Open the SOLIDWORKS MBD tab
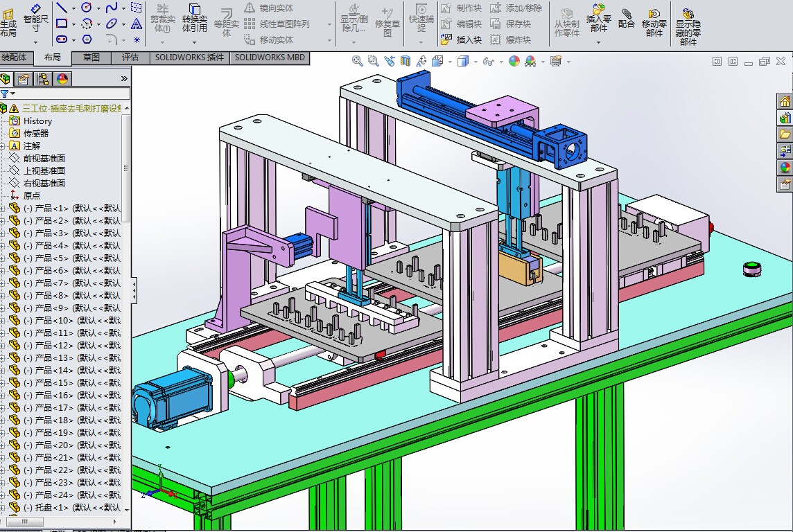Viewport: 793px width, 532px height. pos(270,57)
